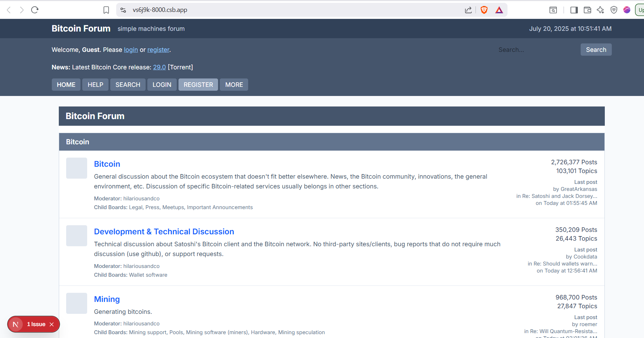The height and width of the screenshot is (338, 644).
Task: Click Mining board's 'Moderator: hilariousandco' text
Action: pyautogui.click(x=127, y=324)
